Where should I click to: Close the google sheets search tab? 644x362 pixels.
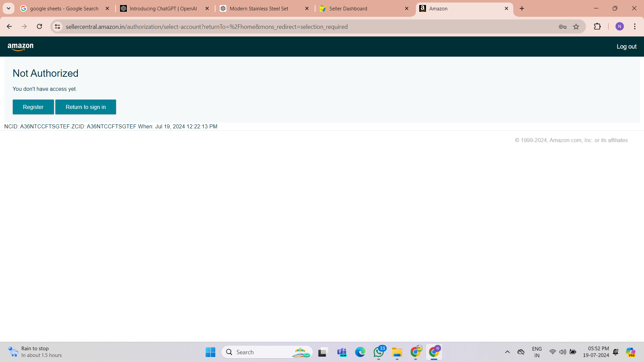(x=107, y=8)
